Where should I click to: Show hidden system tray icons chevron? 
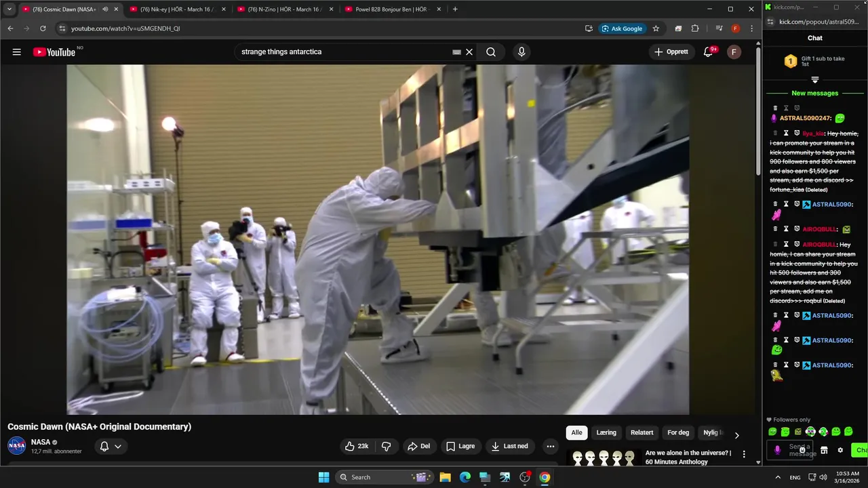point(778,477)
